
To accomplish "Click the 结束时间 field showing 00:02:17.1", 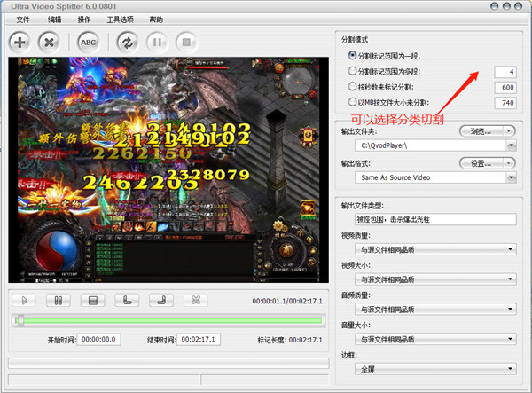I will click(199, 340).
